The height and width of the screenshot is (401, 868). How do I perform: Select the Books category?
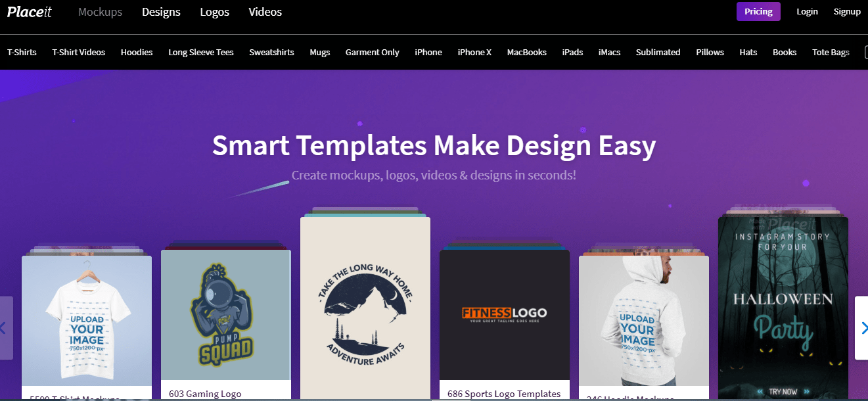[785, 53]
